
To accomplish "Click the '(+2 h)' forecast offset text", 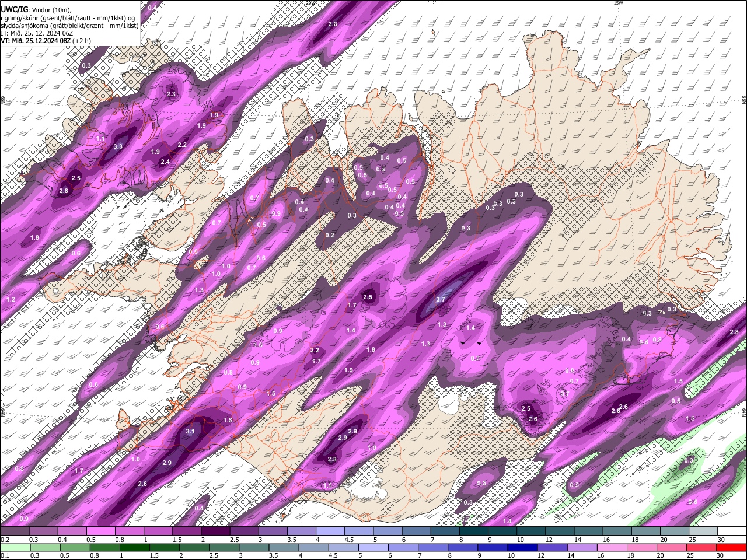I will (x=82, y=41).
